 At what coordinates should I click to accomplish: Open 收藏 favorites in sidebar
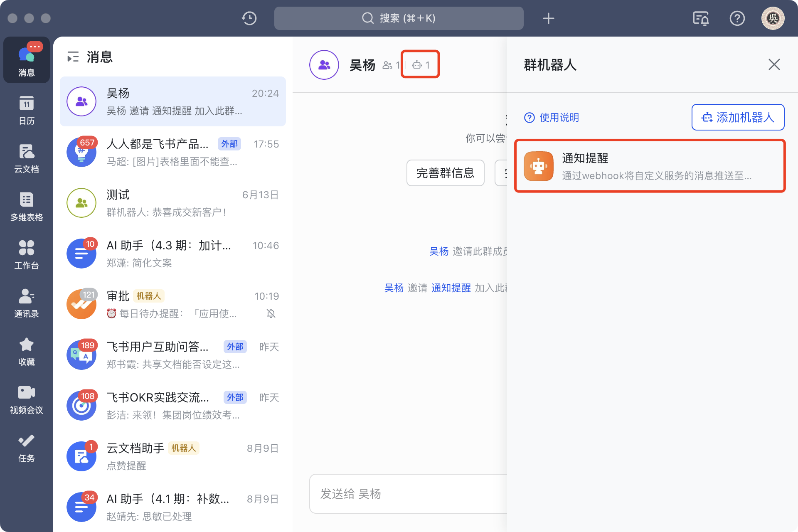(x=27, y=351)
